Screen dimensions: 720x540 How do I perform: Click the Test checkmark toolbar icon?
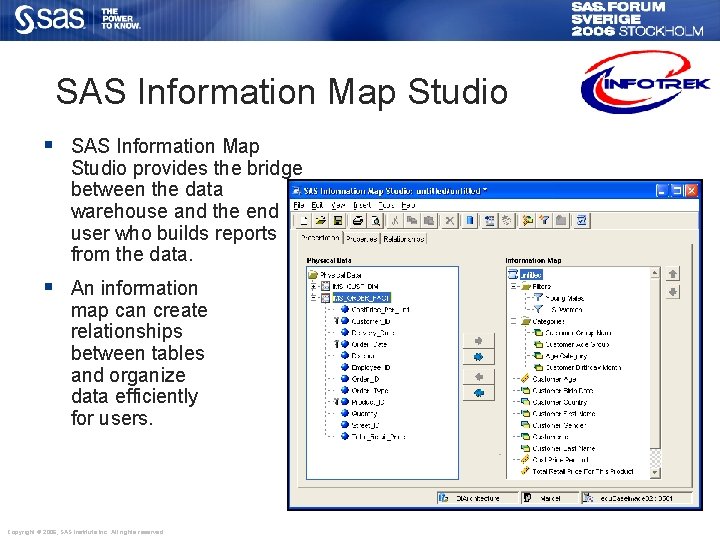coord(581,221)
